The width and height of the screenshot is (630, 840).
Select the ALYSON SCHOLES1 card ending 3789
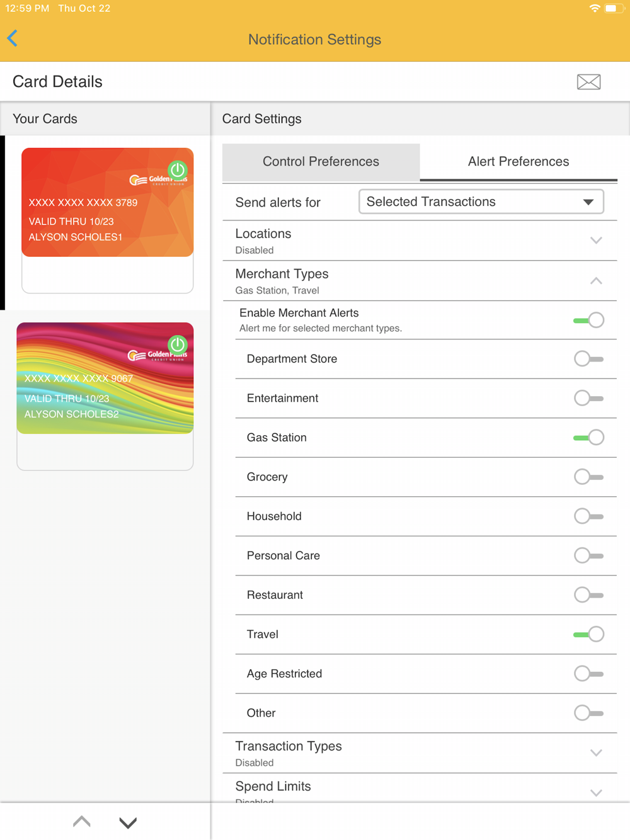107,203
